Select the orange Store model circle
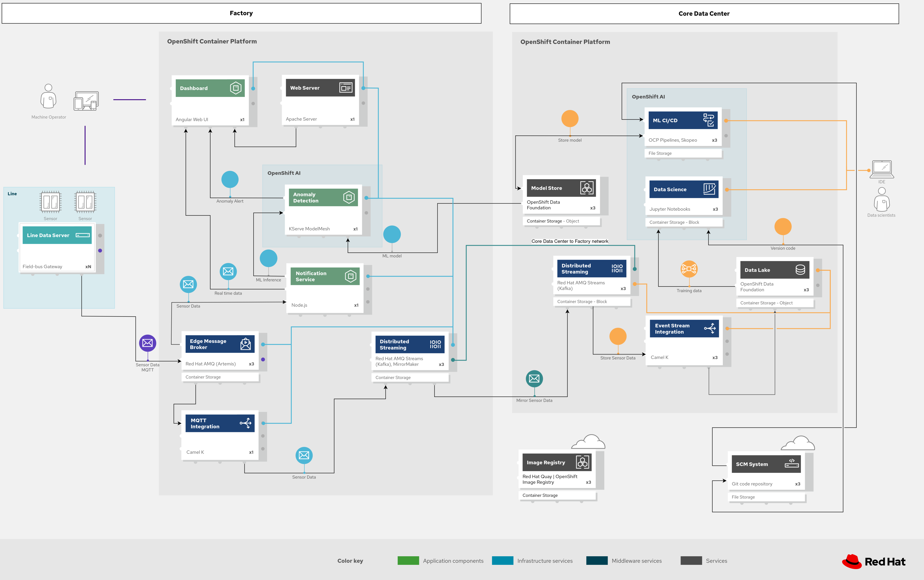The height and width of the screenshot is (580, 924). 570,119
